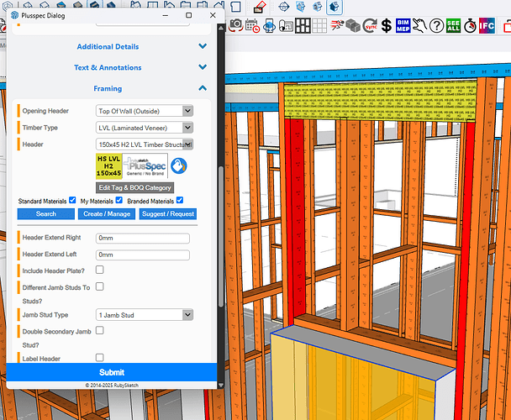Click the Header Extend Right input field
Viewport: 511px width, 420px height.
(143, 239)
